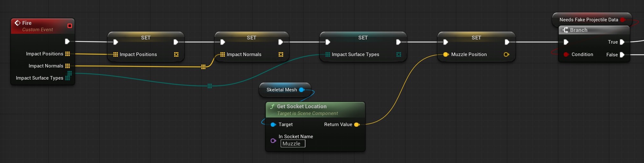Click the teal reroute node on Surface Types wire
The image size is (644, 163).
(210, 86)
